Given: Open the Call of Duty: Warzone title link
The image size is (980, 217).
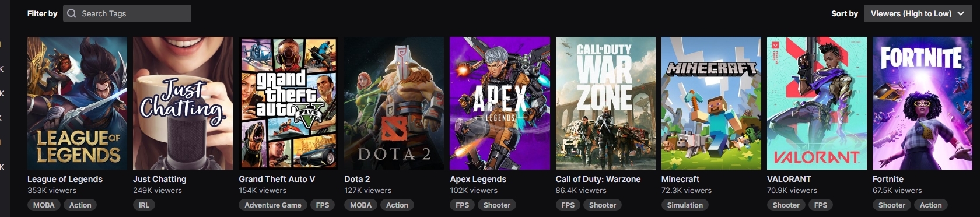Looking at the screenshot, I should point(598,179).
